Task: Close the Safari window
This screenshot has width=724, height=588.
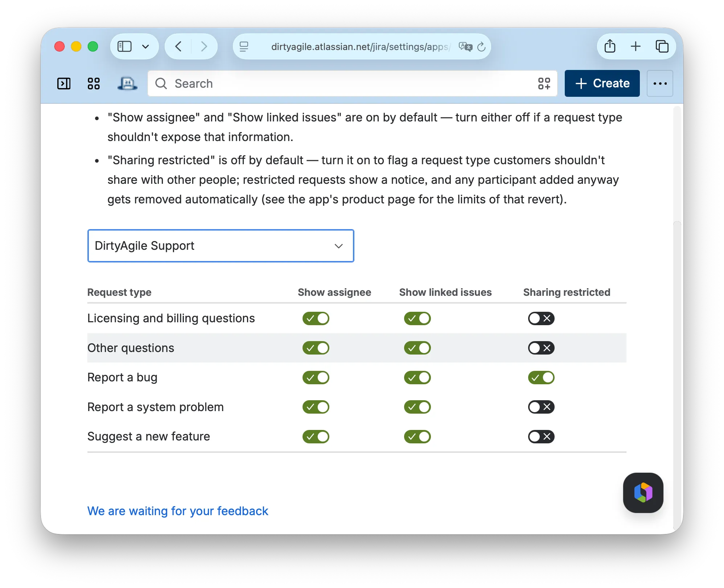Action: pos(59,46)
